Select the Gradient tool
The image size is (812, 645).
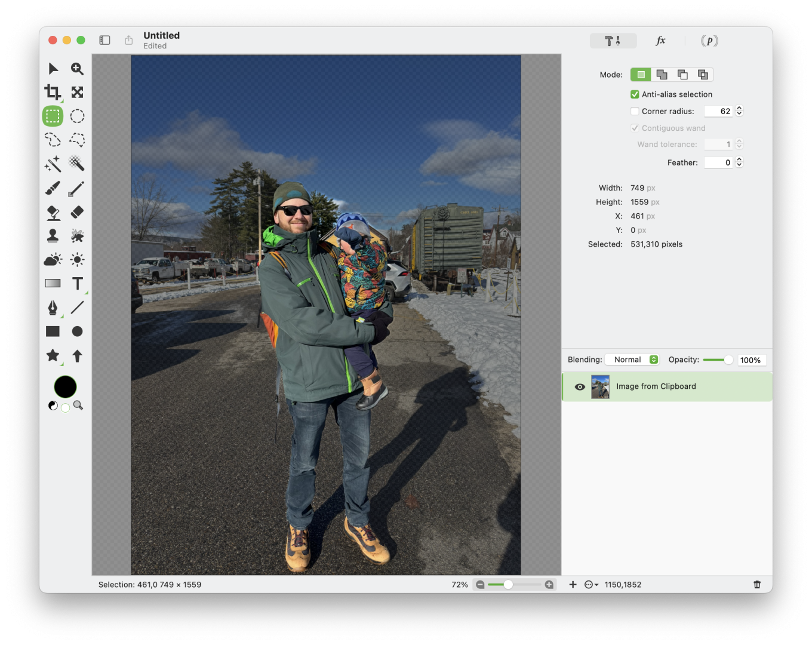(53, 283)
